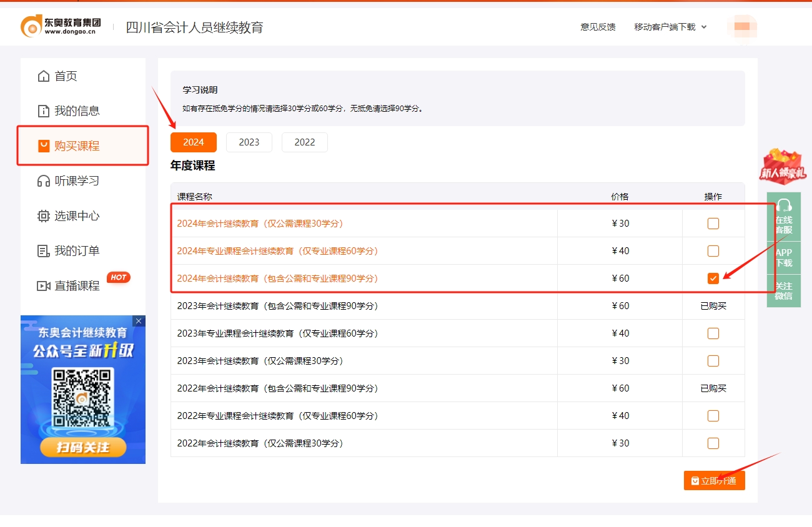Switch to the 2023 year tab
This screenshot has width=812, height=527.
tap(249, 142)
